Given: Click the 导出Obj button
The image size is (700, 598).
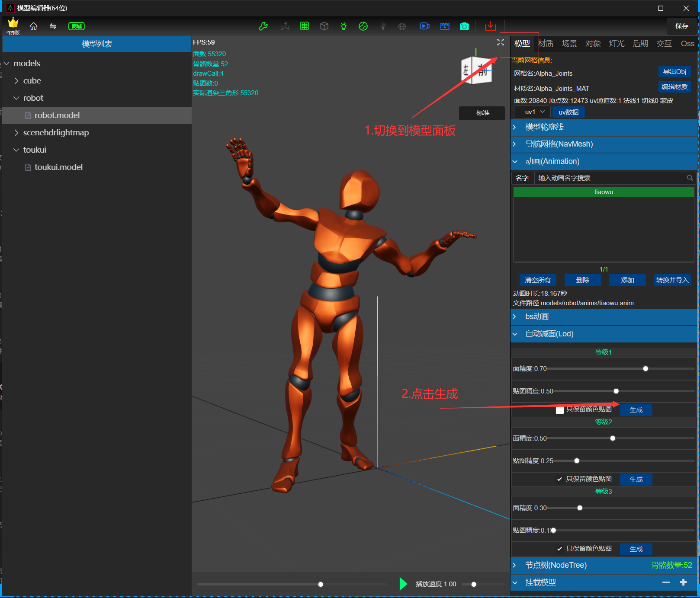Looking at the screenshot, I should pyautogui.click(x=674, y=72).
